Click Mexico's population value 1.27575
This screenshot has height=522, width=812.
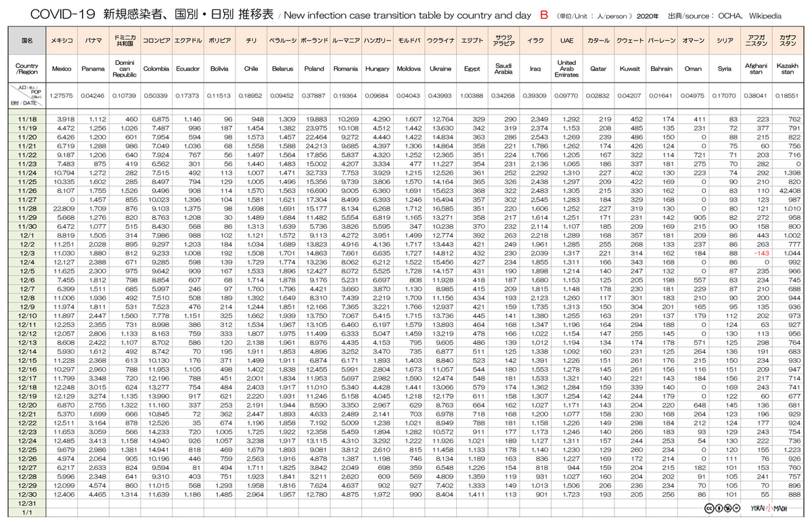62,96
